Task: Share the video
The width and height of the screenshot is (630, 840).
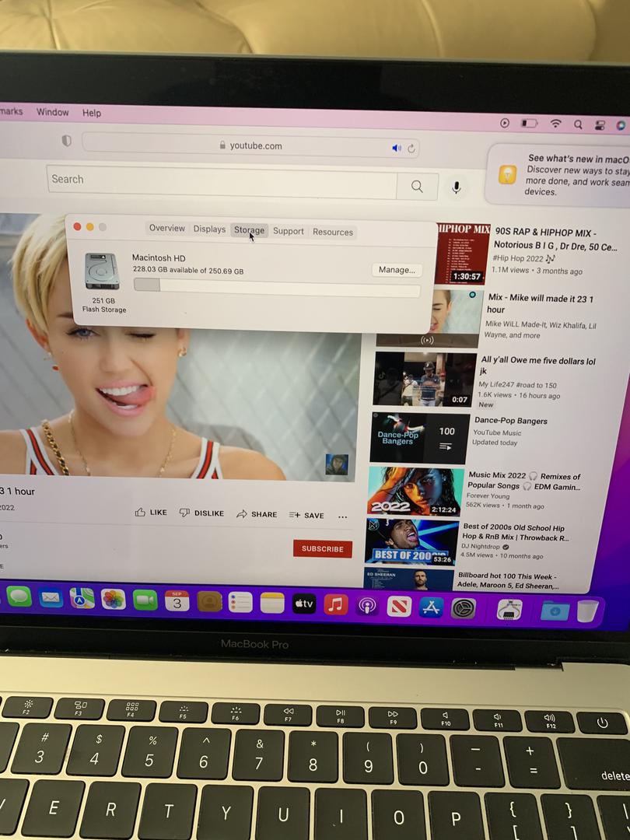Action: coord(257,514)
